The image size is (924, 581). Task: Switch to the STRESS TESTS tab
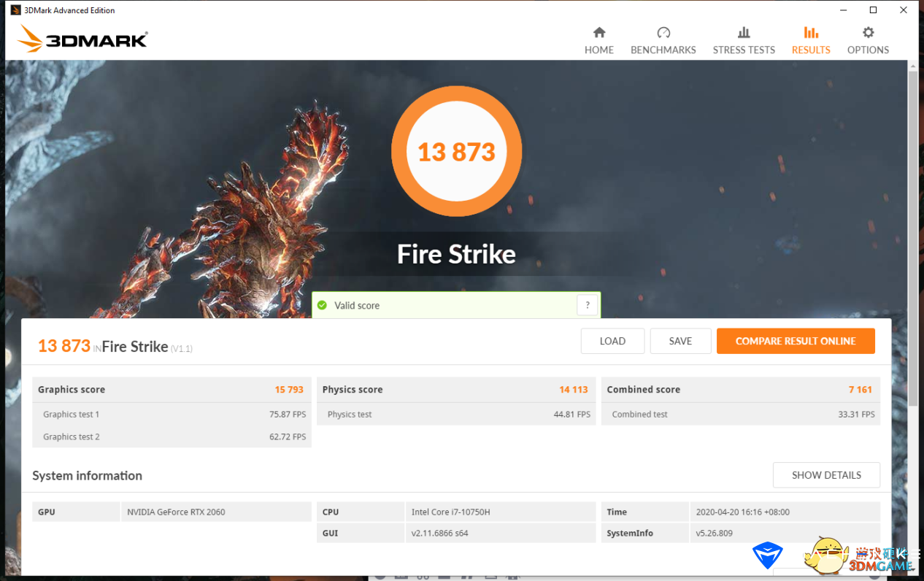point(744,41)
